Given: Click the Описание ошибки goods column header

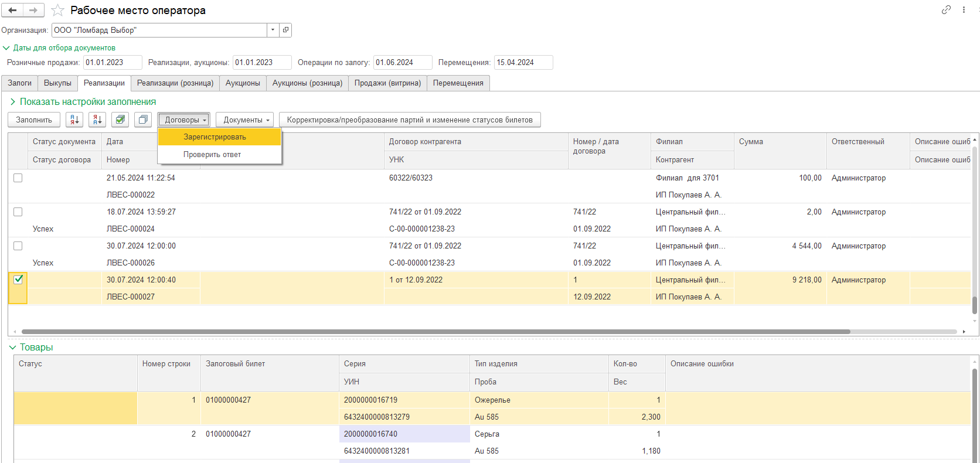Looking at the screenshot, I should (818, 373).
